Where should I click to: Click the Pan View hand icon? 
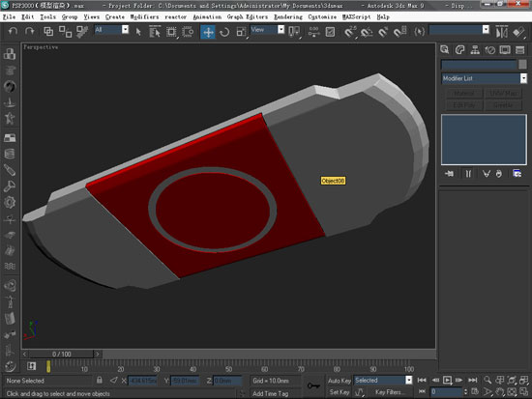500,392
